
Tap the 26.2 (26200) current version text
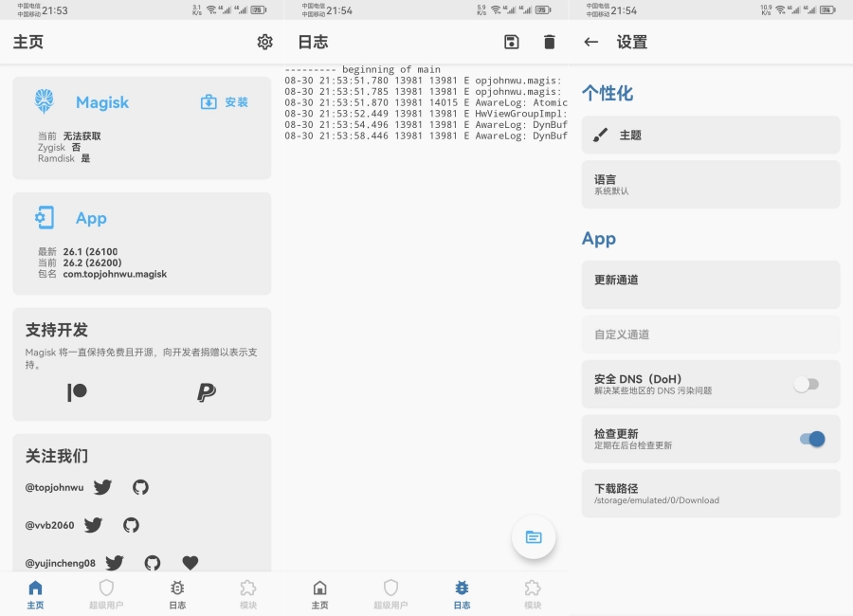pyautogui.click(x=93, y=263)
